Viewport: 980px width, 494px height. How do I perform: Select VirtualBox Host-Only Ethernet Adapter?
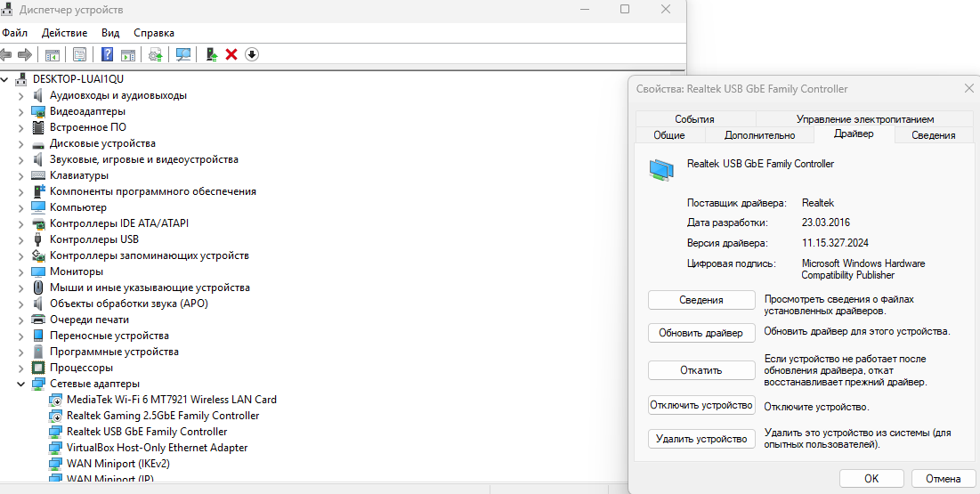click(157, 448)
